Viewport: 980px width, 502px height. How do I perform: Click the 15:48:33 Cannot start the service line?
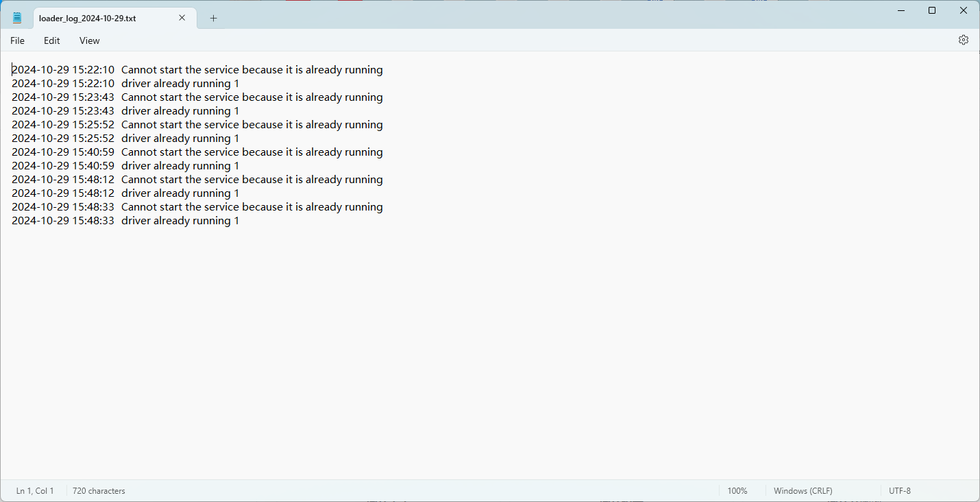click(x=197, y=207)
